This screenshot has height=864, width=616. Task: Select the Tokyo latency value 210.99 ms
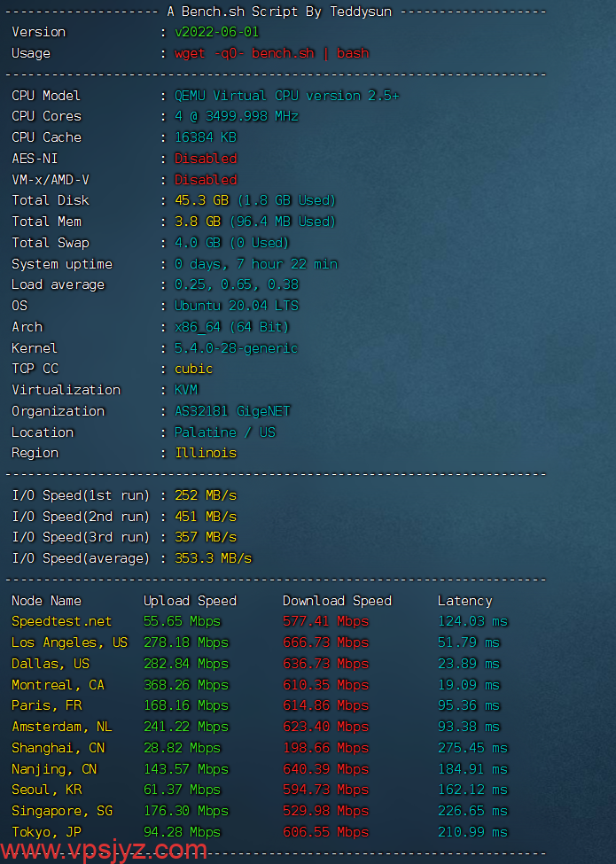pyautogui.click(x=472, y=832)
